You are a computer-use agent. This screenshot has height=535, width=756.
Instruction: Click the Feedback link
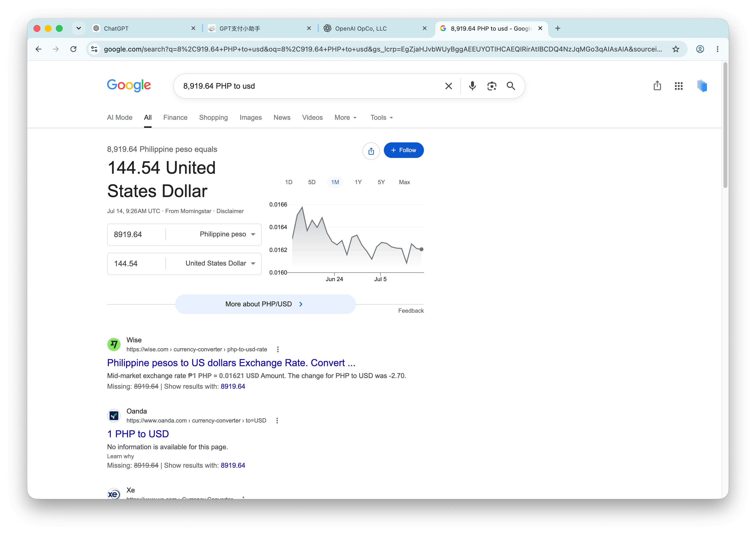[411, 311]
